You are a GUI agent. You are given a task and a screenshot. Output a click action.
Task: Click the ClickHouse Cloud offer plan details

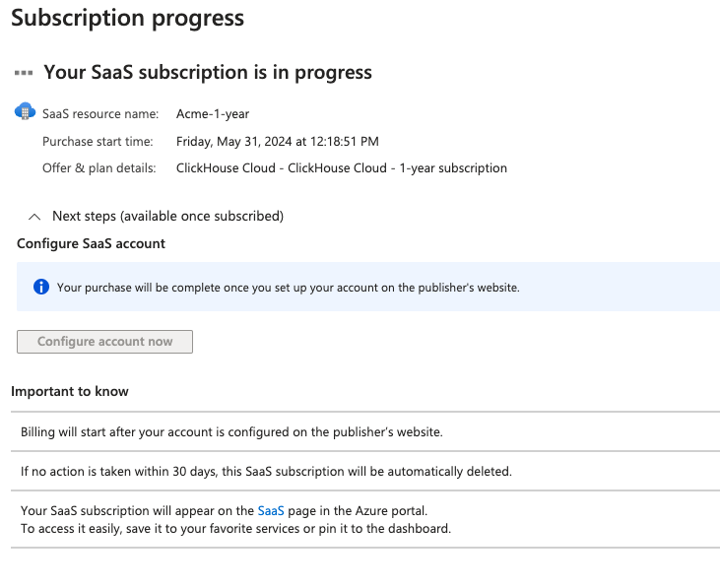point(341,168)
